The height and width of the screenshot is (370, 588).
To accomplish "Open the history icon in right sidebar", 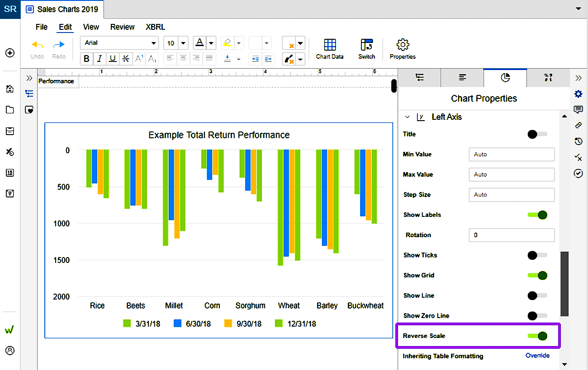I will pos(578,141).
